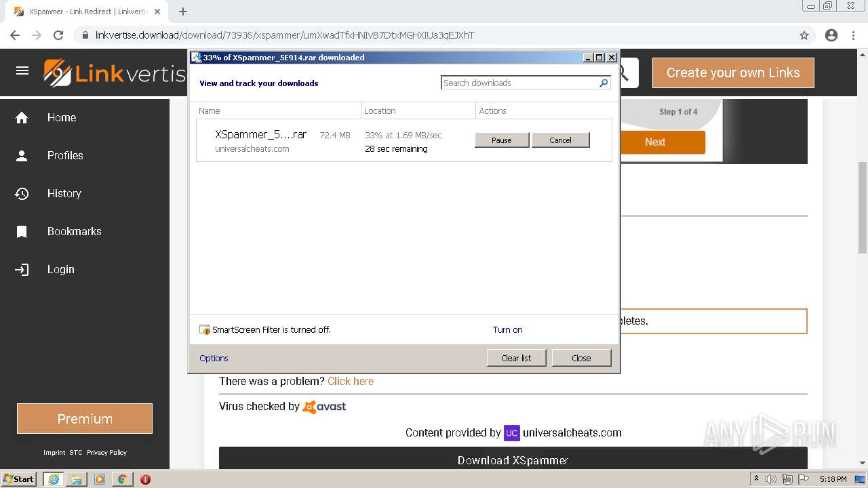Click the Action Center flag icon
Image resolution: width=868 pixels, height=488 pixels.
804,479
